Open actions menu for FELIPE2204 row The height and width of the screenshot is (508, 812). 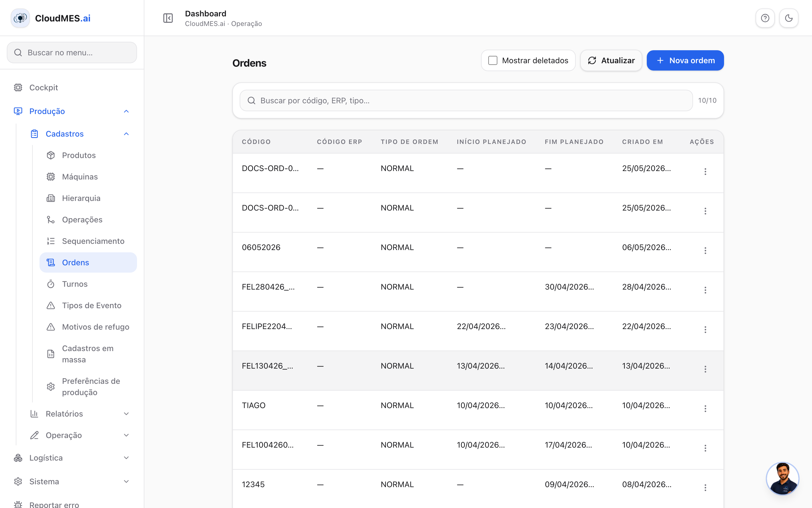(x=705, y=330)
